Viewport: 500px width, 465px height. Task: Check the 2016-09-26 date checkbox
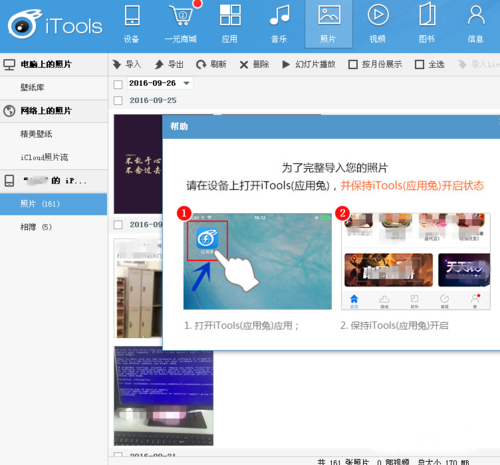coord(118,84)
